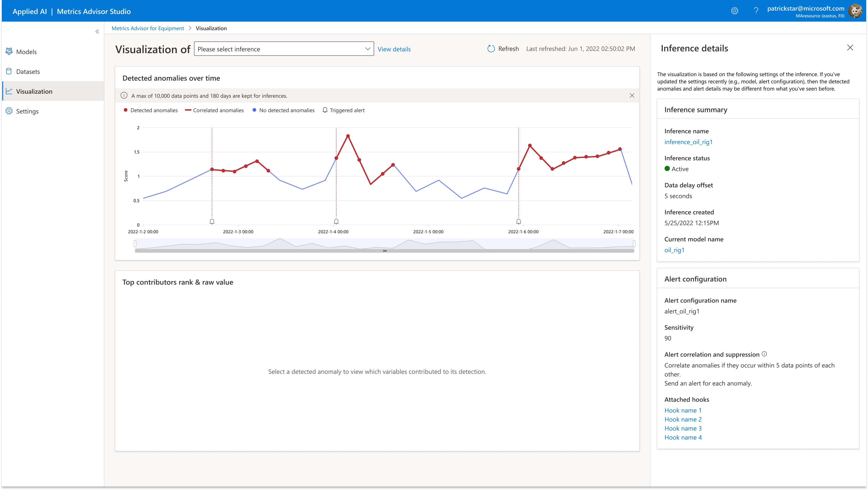Click the Refresh circular arrow icon
Viewport: 868px width, 490px height.
[491, 49]
